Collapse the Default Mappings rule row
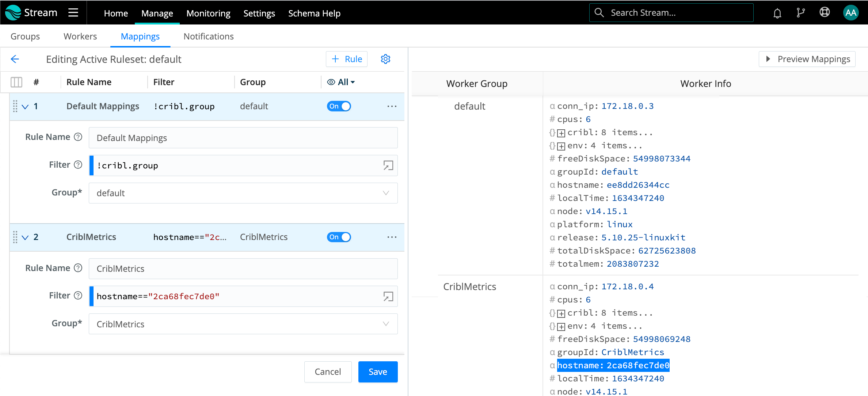The height and width of the screenshot is (396, 868). (x=25, y=106)
